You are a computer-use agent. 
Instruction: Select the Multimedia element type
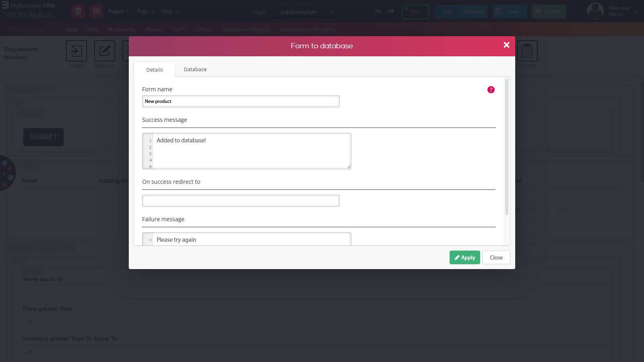click(121, 29)
